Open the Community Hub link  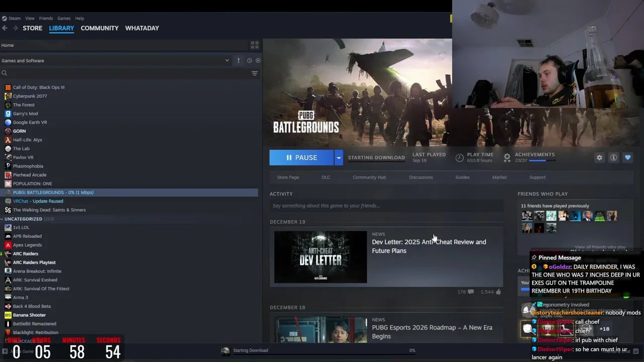tap(369, 177)
